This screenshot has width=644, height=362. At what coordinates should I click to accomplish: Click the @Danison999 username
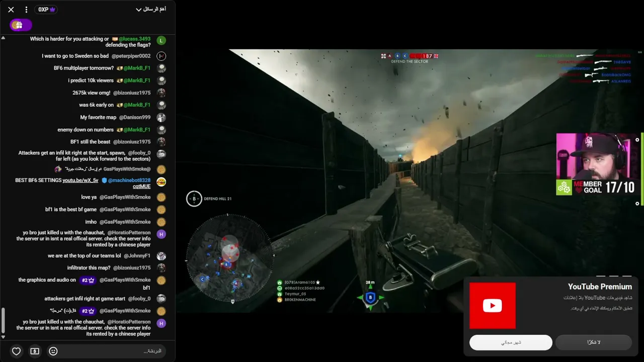click(x=135, y=118)
